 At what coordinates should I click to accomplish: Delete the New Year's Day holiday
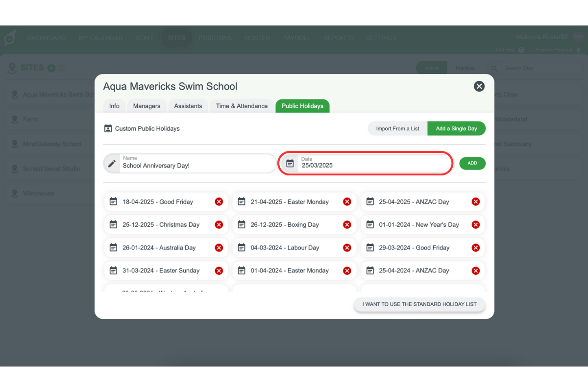pyautogui.click(x=475, y=225)
